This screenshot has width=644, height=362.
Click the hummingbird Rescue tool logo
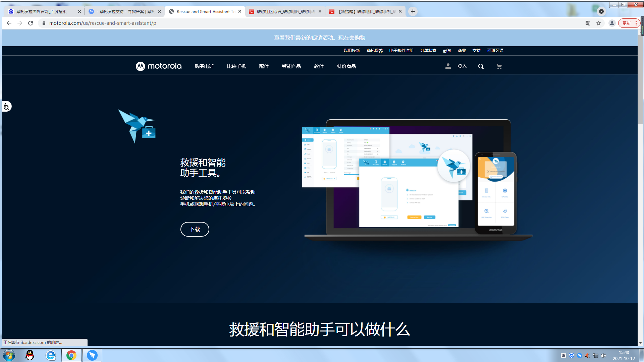coord(137,126)
